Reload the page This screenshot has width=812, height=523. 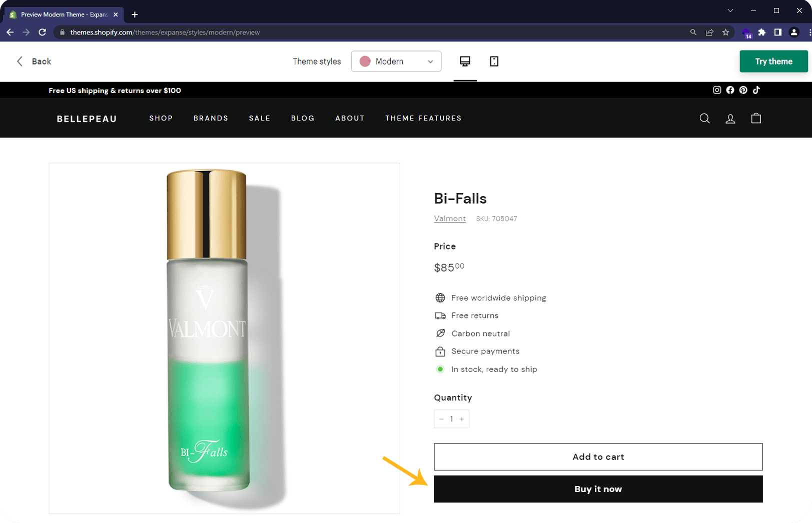[x=43, y=32]
